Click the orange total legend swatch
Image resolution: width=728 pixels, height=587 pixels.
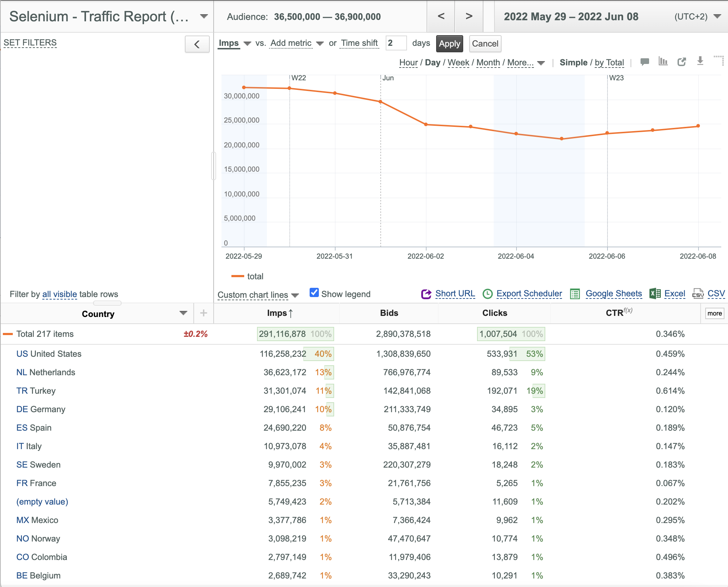[x=237, y=276]
